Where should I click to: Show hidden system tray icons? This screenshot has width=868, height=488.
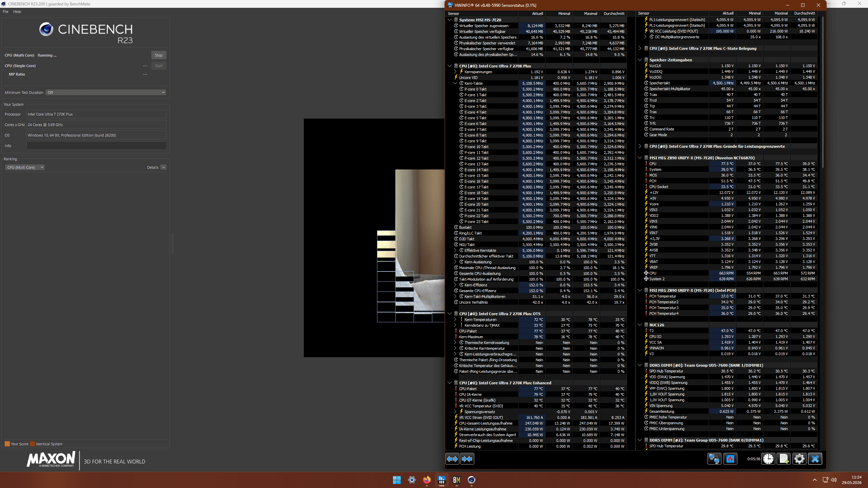point(814,480)
